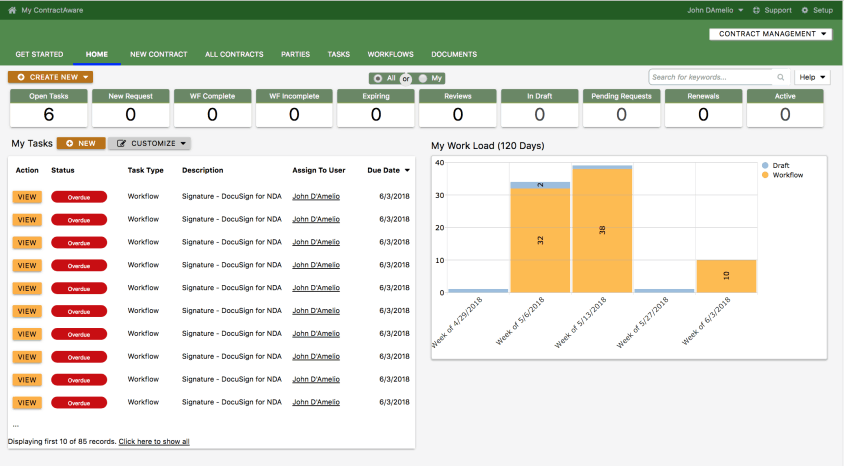Viewport: 844px width, 466px height.
Task: Select the All radio option
Action: point(378,79)
